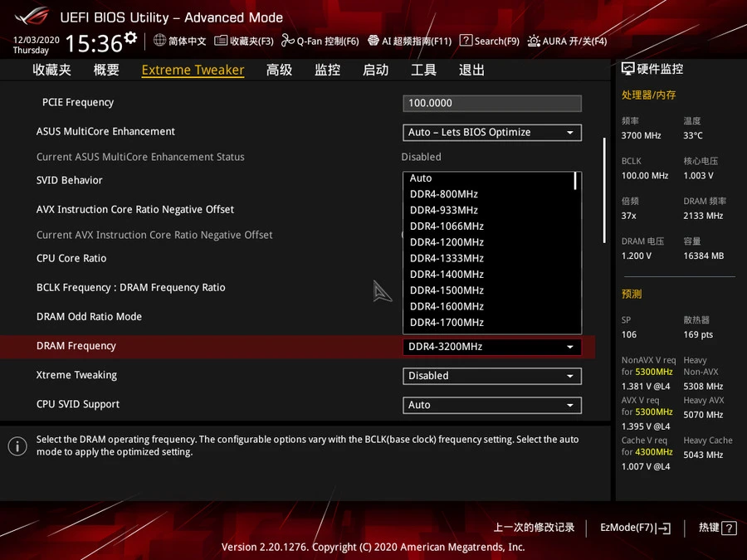Open last modification log
Image resolution: width=747 pixels, height=560 pixels.
[x=534, y=528]
